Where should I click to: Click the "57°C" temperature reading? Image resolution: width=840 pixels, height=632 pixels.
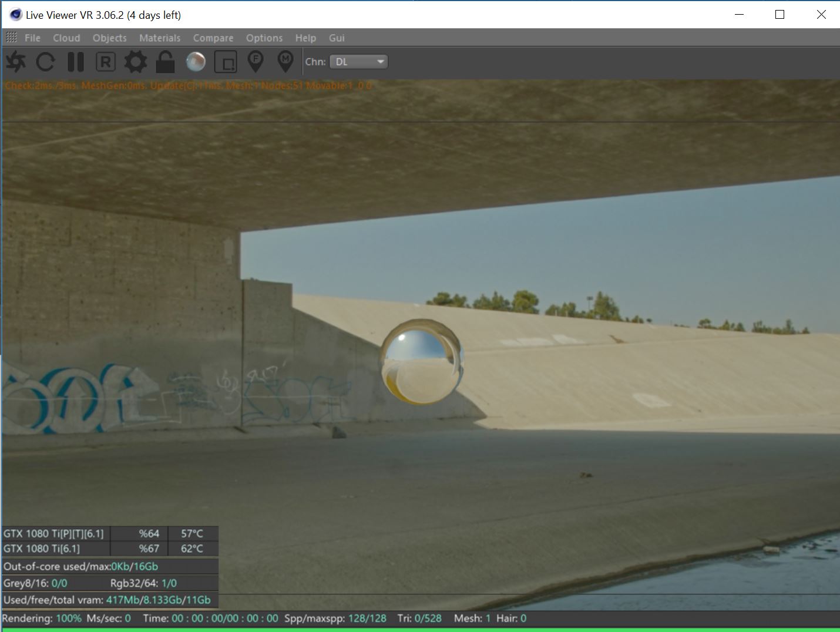pos(193,533)
